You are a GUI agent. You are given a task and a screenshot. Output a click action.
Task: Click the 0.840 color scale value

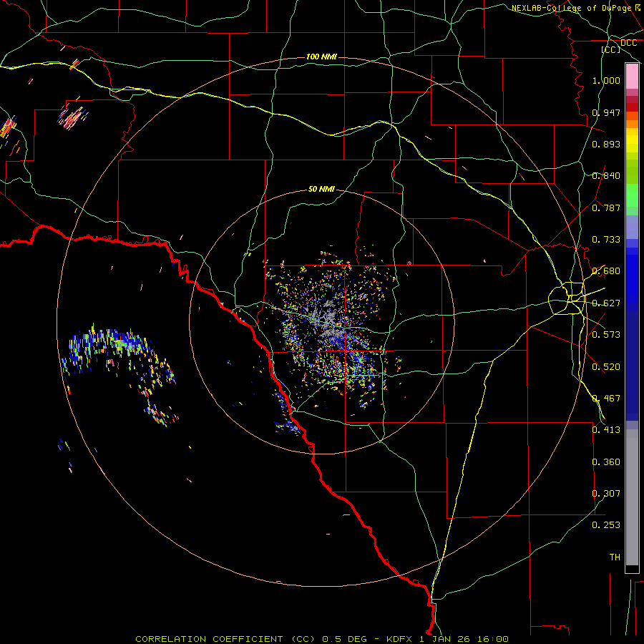pos(606,176)
